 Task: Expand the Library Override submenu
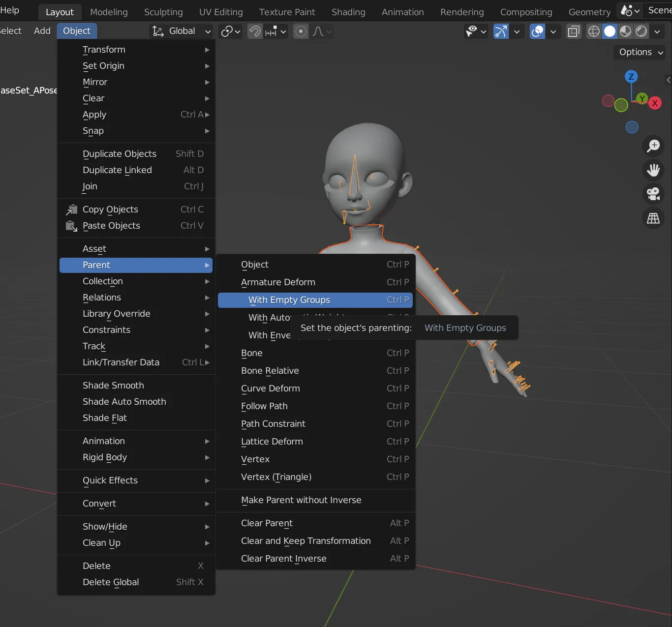click(136, 314)
